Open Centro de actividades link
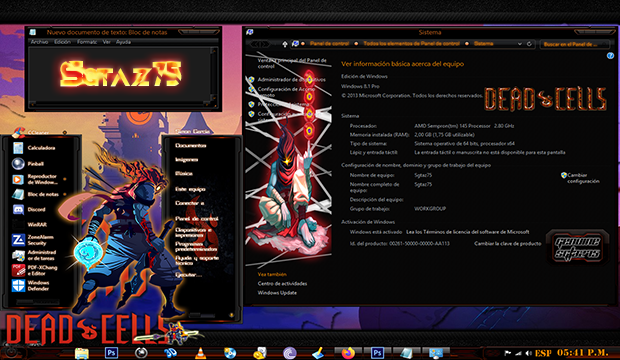The height and width of the screenshot is (360, 620). [282, 283]
